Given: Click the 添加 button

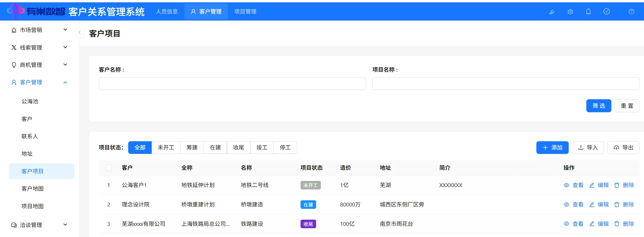Looking at the screenshot, I should [552, 147].
